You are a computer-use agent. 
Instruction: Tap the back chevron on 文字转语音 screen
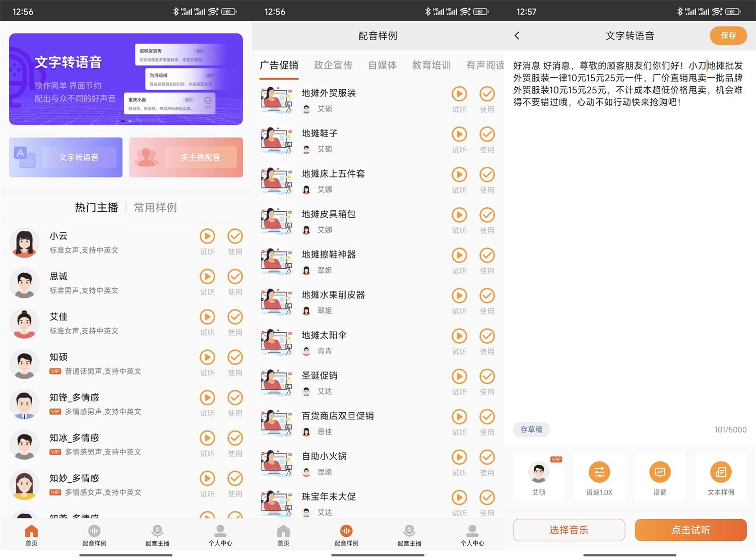[517, 35]
